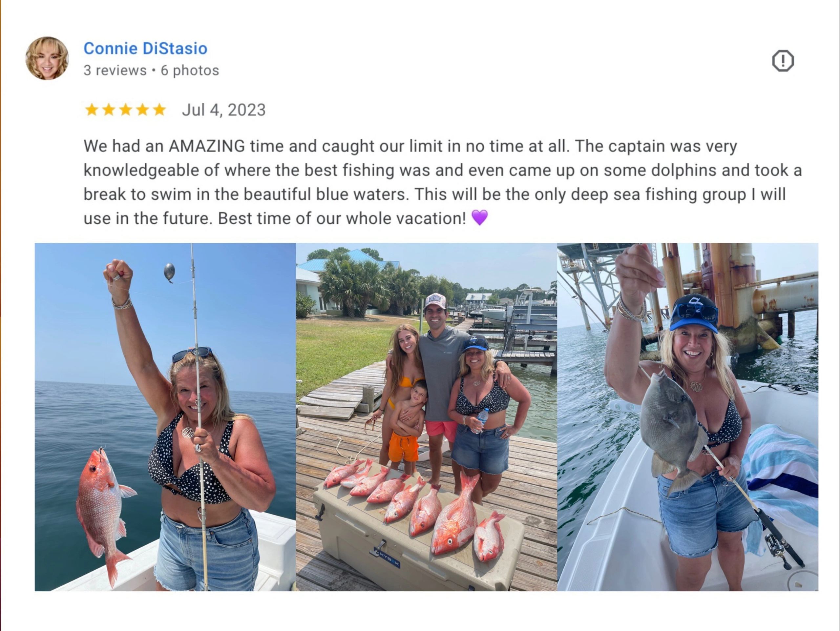The height and width of the screenshot is (631, 840).
Task: Open the red snapper on hook photo
Action: [x=165, y=417]
